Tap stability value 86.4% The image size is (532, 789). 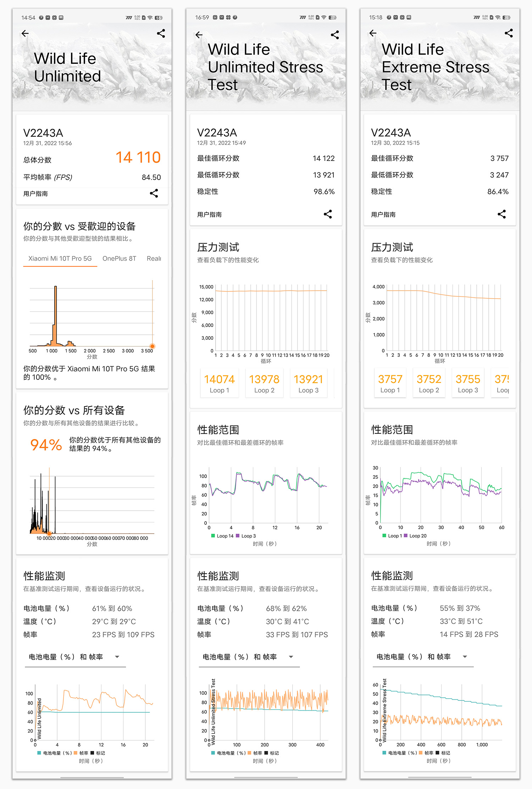[498, 192]
